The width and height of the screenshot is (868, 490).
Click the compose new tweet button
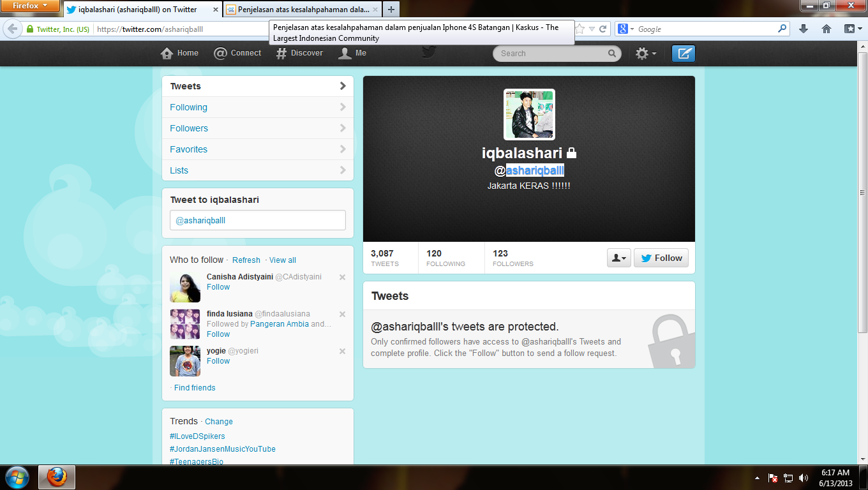pyautogui.click(x=684, y=54)
